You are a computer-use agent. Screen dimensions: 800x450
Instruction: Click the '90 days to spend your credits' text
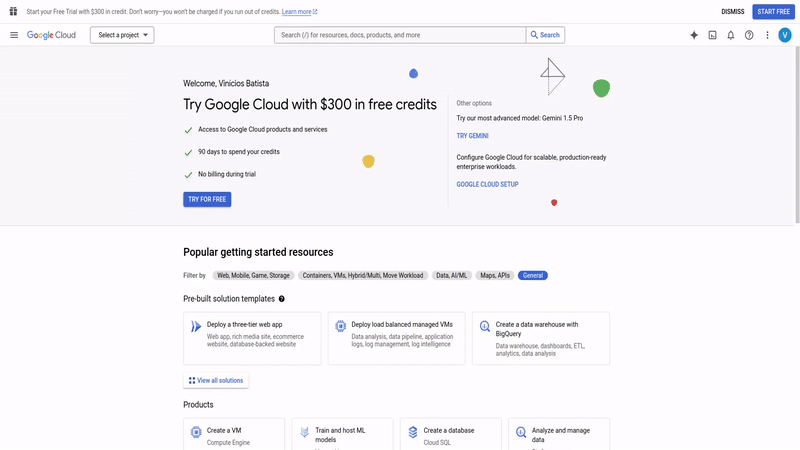239,152
